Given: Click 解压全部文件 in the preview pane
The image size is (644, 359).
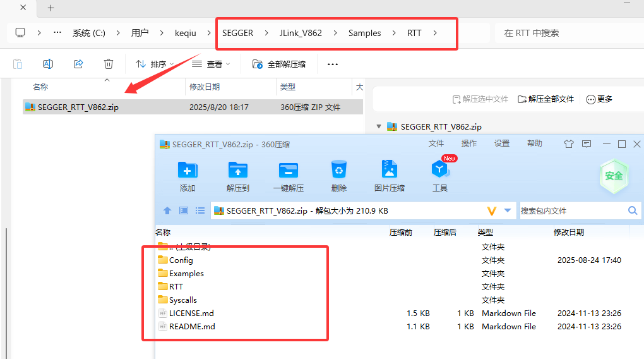Looking at the screenshot, I should [x=546, y=99].
